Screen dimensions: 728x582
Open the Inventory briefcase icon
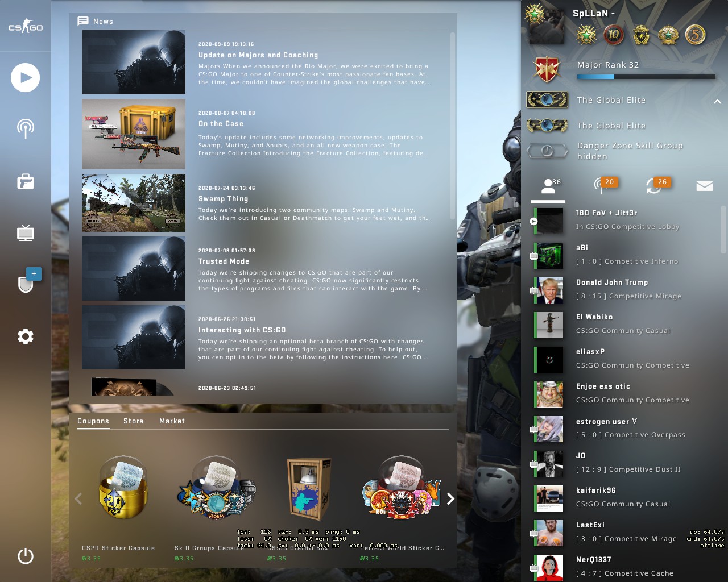coord(26,182)
